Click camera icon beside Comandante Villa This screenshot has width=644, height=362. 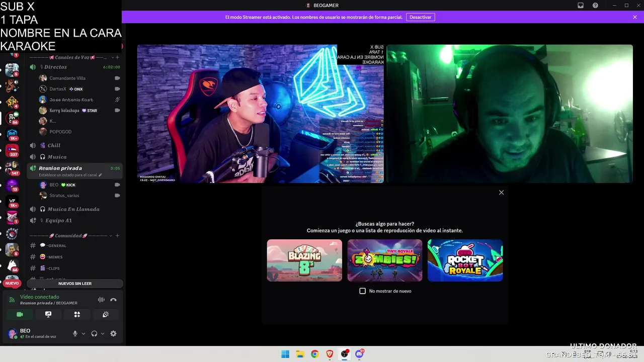[x=117, y=78]
